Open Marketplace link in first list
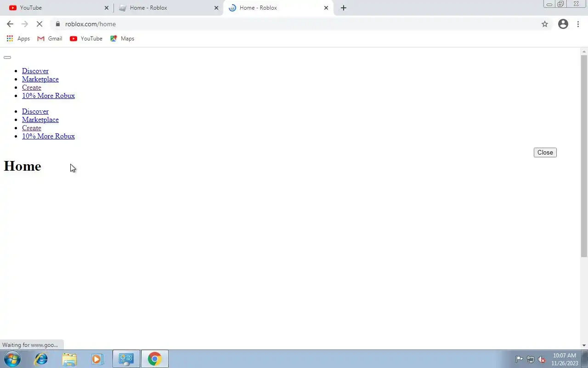Image resolution: width=588 pixels, height=368 pixels. pyautogui.click(x=40, y=79)
